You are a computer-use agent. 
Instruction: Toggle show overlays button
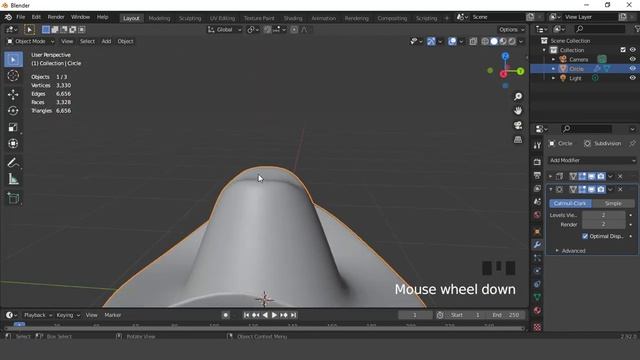[452, 41]
